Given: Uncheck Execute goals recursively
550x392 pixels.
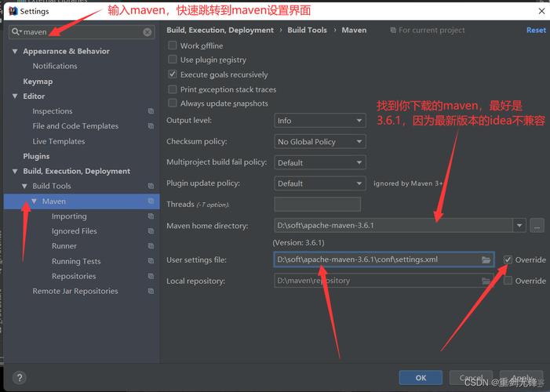Looking at the screenshot, I should (x=173, y=74).
